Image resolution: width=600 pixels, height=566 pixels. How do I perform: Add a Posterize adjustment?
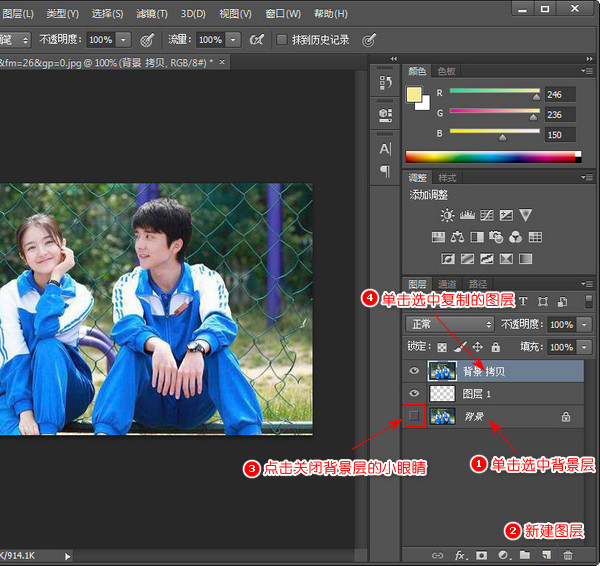tap(467, 259)
